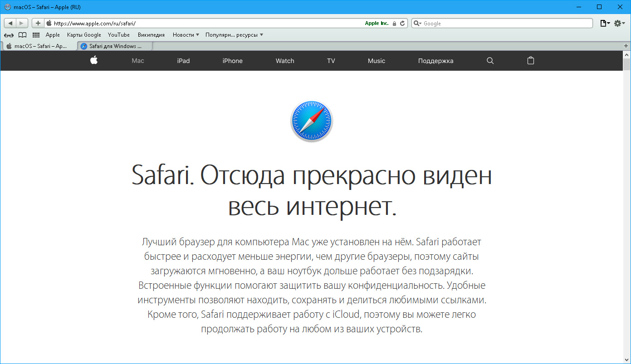Add bookmark with the plus button
Screen dimensions: 631x364
[x=38, y=23]
